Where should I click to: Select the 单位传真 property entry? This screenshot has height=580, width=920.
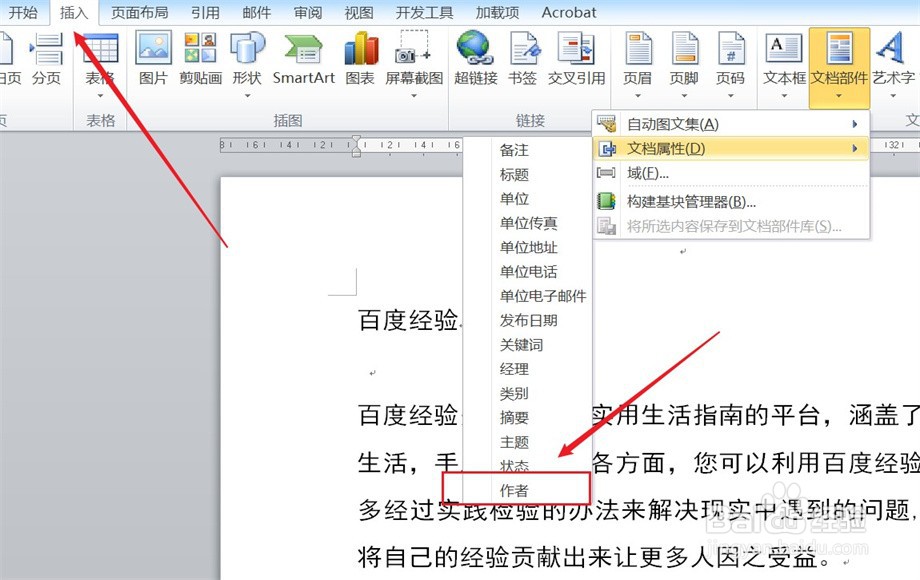coord(527,223)
